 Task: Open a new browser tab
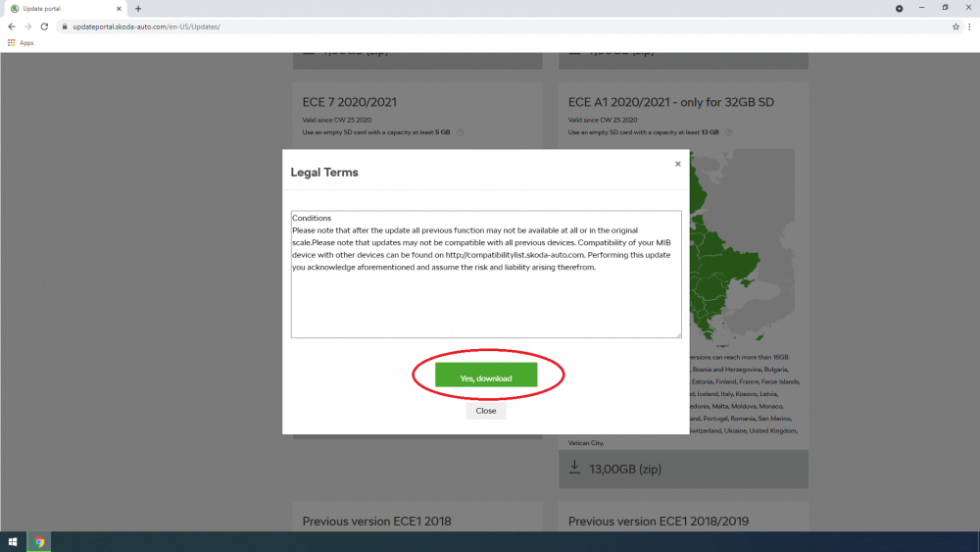pos(138,9)
